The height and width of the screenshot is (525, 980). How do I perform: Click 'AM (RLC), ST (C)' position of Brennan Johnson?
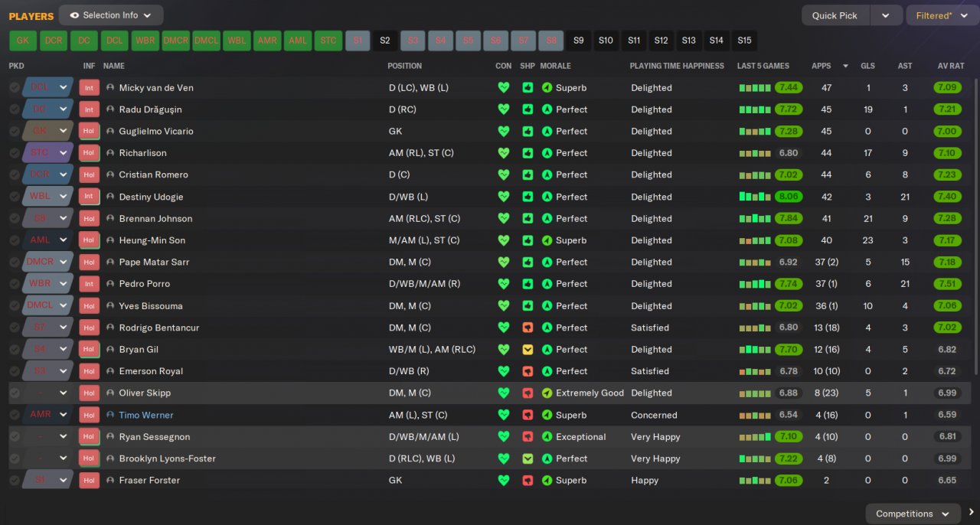425,218
